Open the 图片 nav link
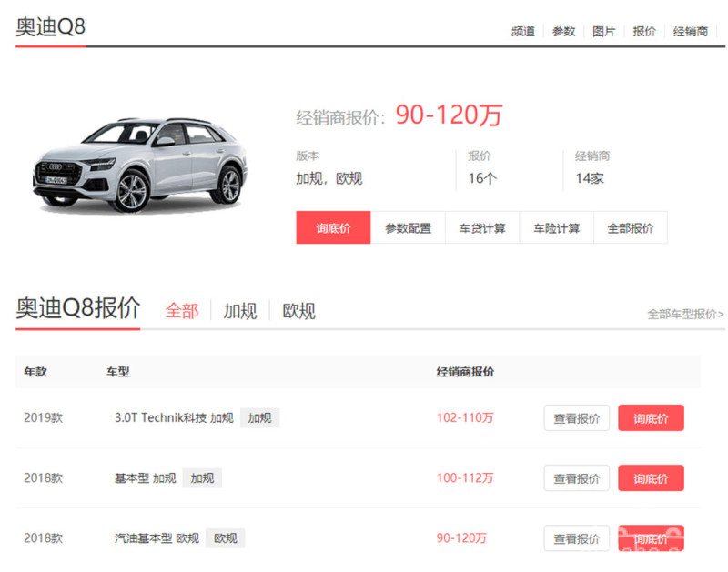This screenshot has width=728, height=572. (x=603, y=32)
